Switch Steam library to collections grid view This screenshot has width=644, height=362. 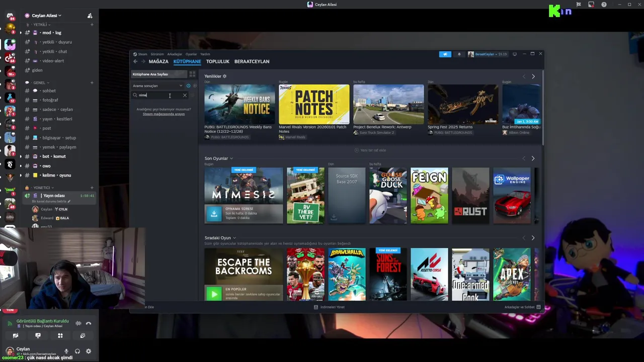[x=192, y=74]
